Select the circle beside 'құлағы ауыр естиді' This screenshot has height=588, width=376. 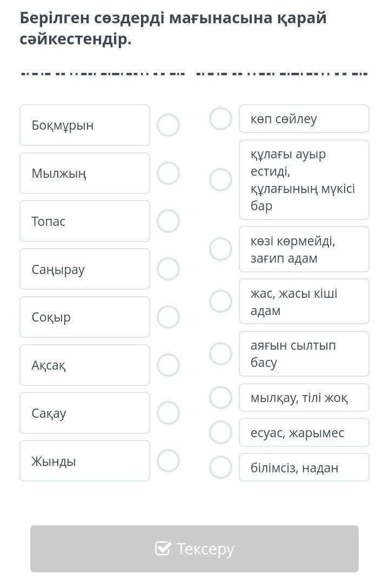(220, 179)
